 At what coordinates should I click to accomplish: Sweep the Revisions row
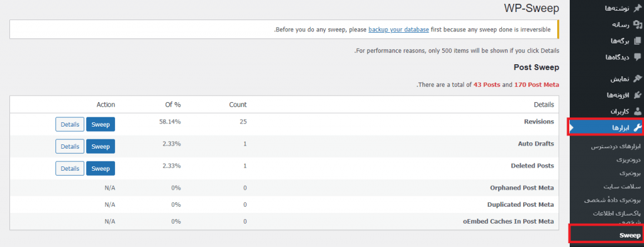pyautogui.click(x=101, y=124)
